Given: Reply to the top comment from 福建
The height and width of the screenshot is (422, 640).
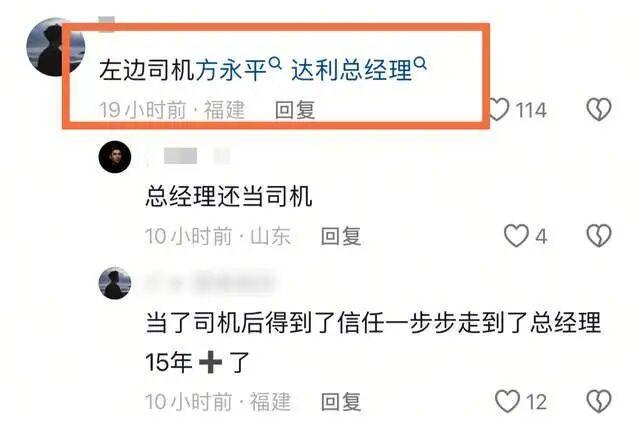Looking at the screenshot, I should 295,110.
